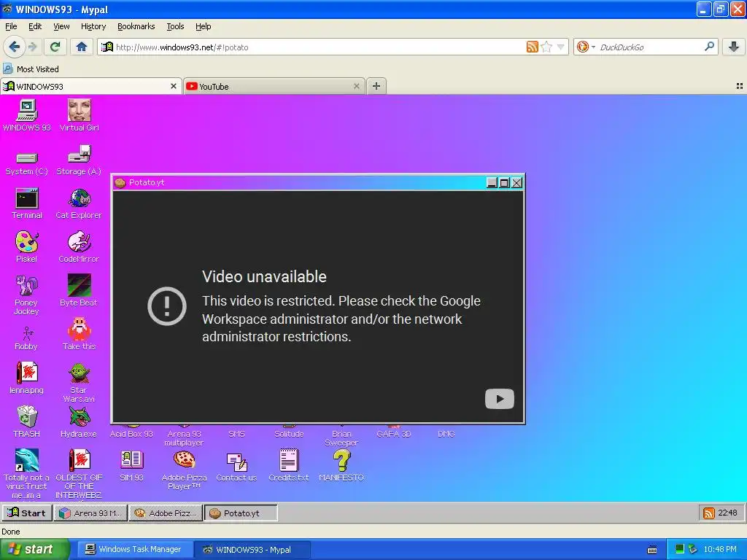This screenshot has width=747, height=560.
Task: Go to the browser Home page button
Action: click(82, 47)
